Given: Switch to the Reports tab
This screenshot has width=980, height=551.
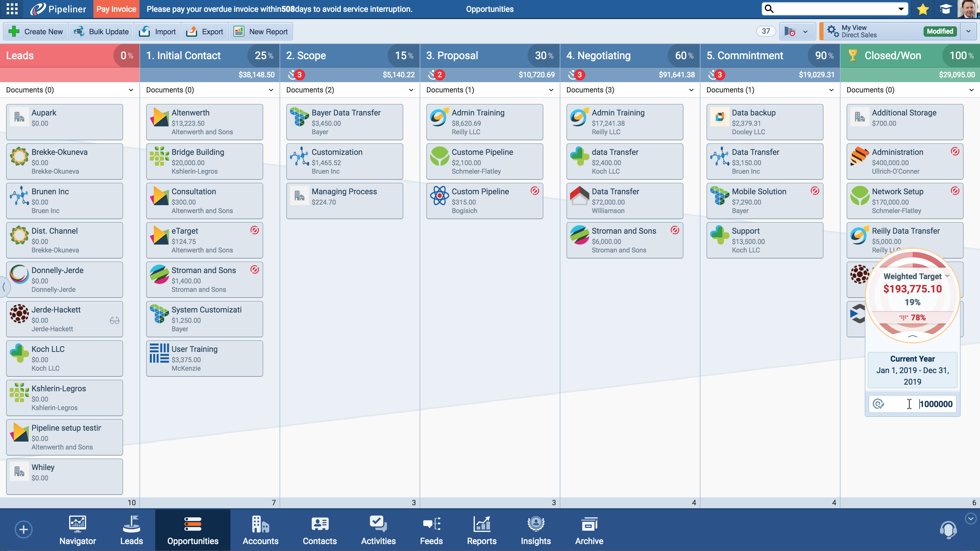Looking at the screenshot, I should click(482, 530).
